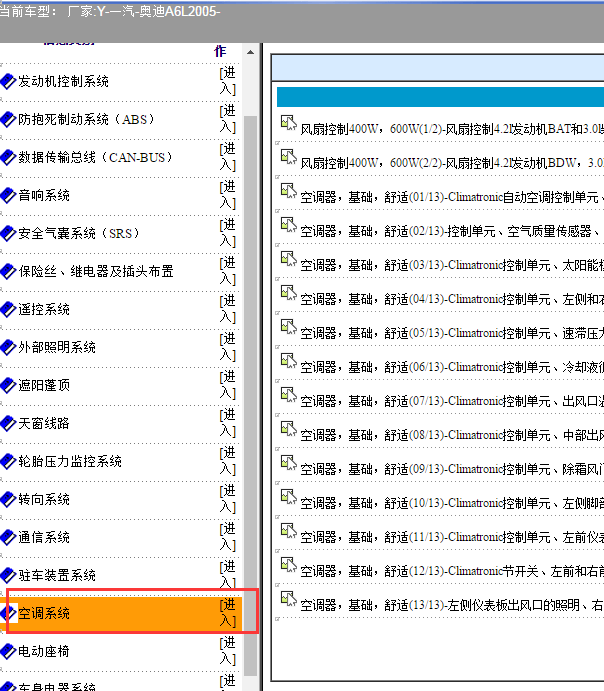Click the diagram icon for 空调器 舒适(03/13)
Viewport: 604px width, 691px height.
(289, 259)
